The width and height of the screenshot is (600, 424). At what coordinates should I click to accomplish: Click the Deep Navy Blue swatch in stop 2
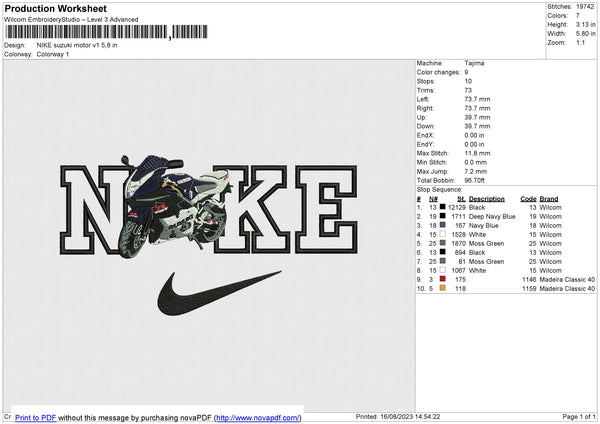click(x=443, y=216)
